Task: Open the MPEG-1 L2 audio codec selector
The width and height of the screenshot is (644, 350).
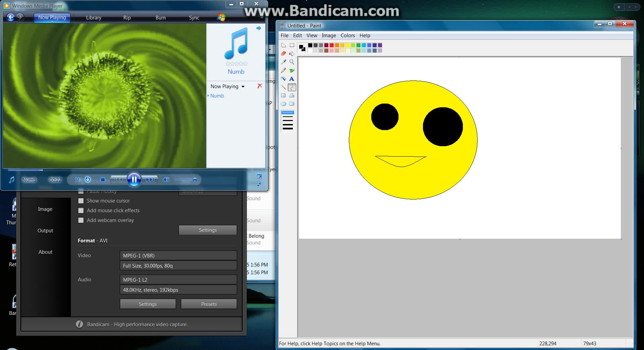Action: click(x=178, y=279)
